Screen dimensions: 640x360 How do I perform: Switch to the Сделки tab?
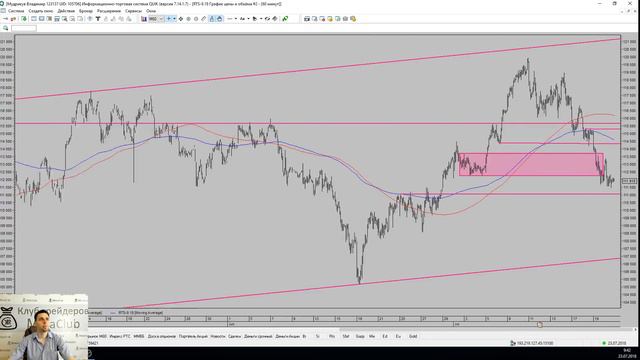tap(234, 336)
